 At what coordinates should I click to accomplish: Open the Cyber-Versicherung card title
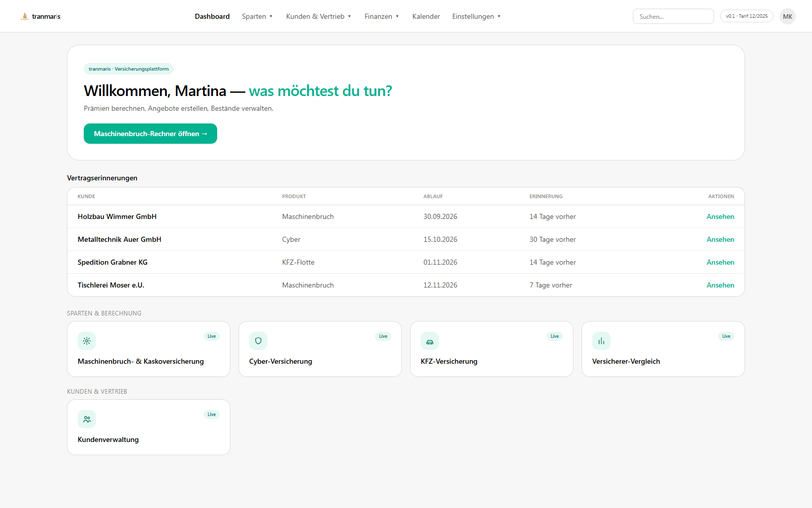point(281,361)
